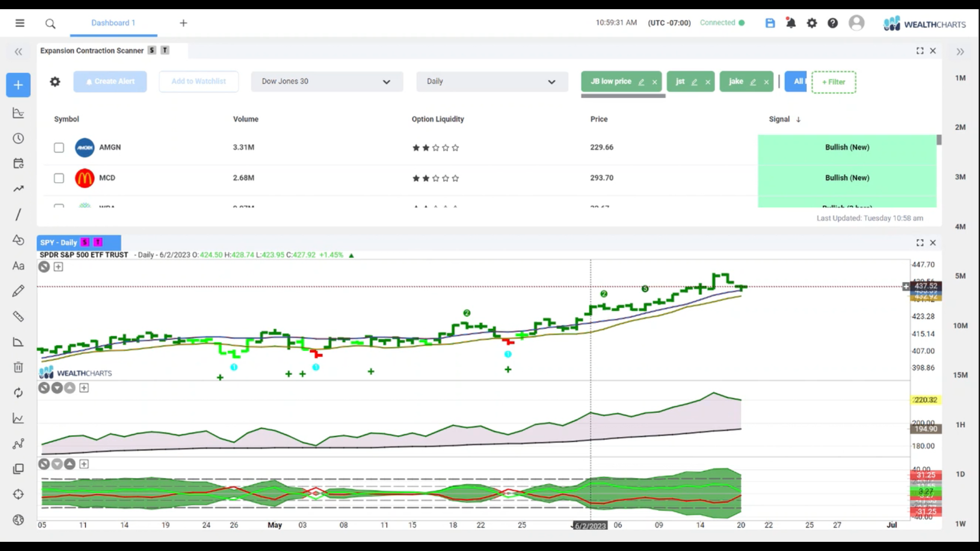The width and height of the screenshot is (980, 551).
Task: Select the jst filter chip
Action: click(680, 82)
